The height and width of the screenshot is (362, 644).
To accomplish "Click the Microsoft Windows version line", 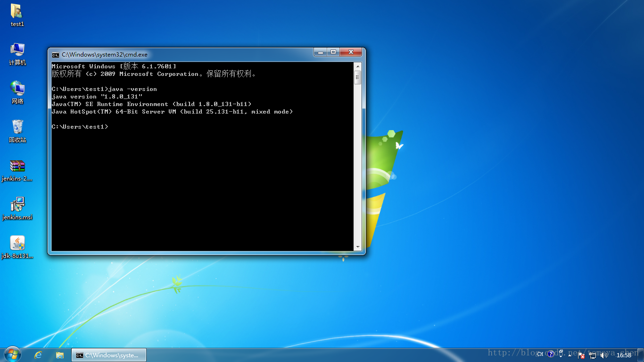I will pos(114,66).
